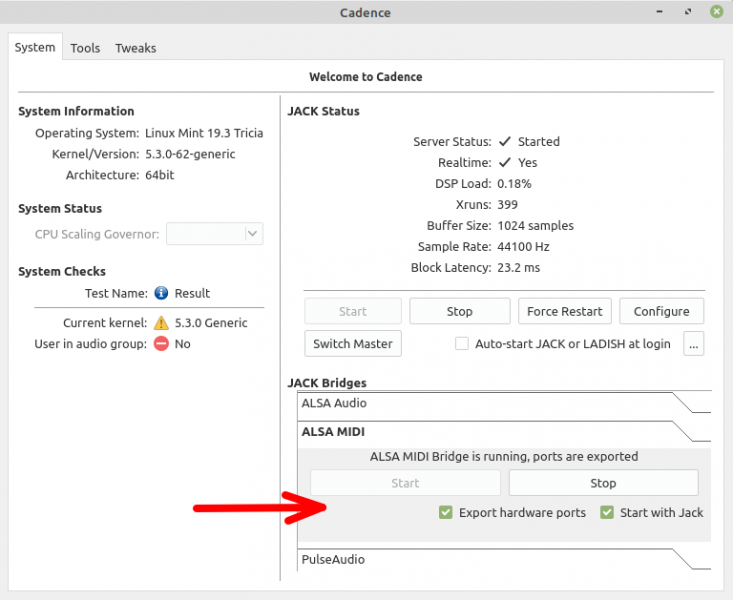Switch to the Tools tab
Viewport: 733px width, 600px height.
(85, 48)
